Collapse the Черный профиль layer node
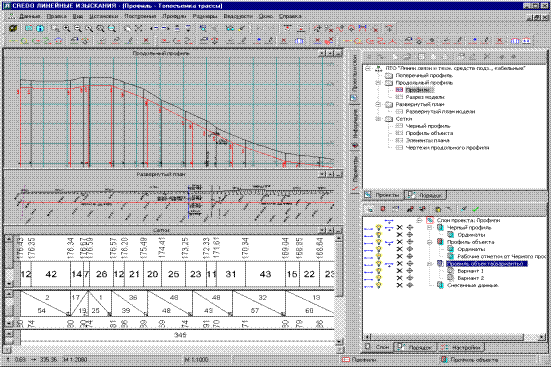 [429, 228]
